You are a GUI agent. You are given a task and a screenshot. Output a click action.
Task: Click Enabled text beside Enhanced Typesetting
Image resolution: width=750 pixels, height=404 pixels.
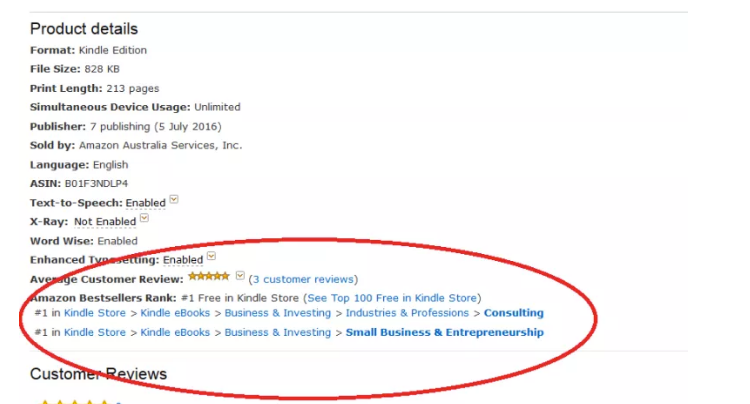coord(183,260)
